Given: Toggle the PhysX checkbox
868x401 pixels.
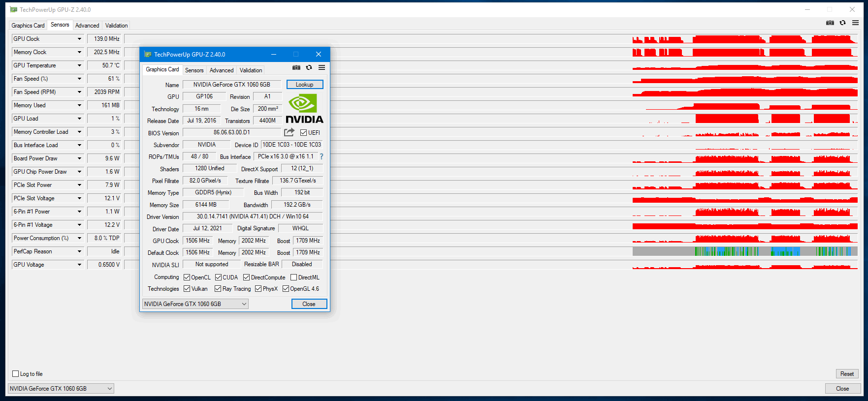Looking at the screenshot, I should tap(258, 289).
